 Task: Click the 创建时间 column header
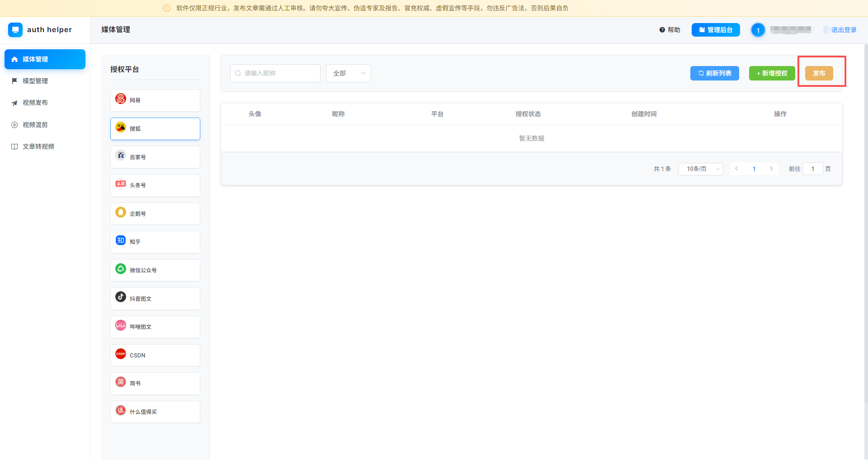point(644,114)
